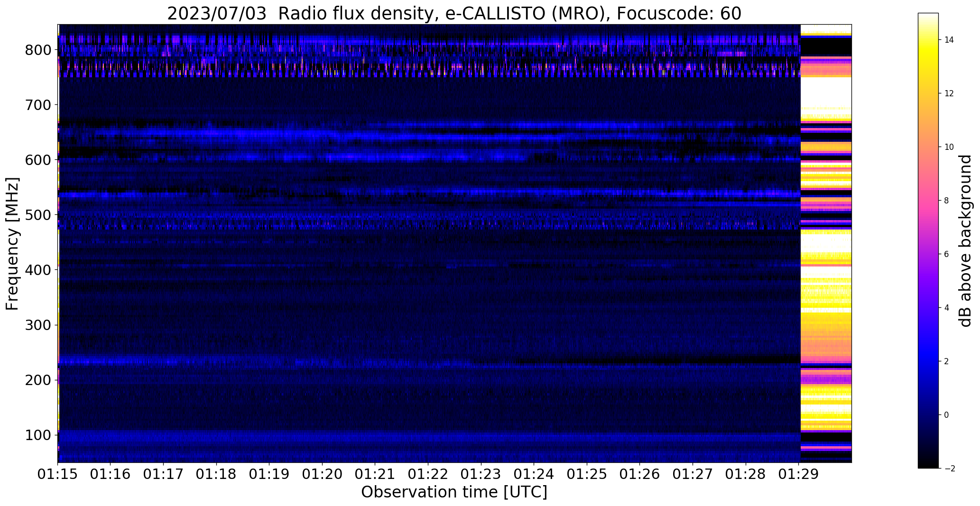The height and width of the screenshot is (506, 980).
Task: Click the colorbar tick label −2
Action: click(x=949, y=469)
